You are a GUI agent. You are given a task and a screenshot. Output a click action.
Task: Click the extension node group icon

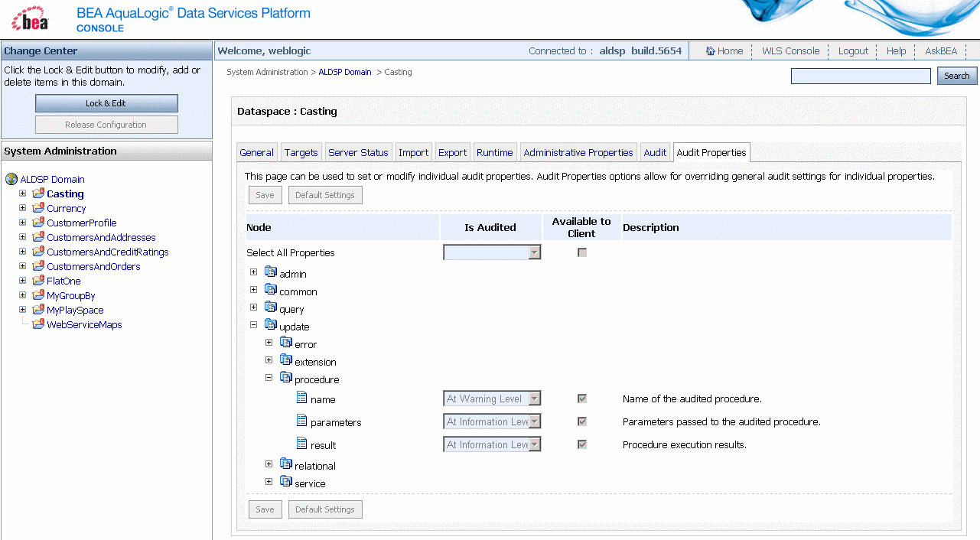tap(286, 359)
